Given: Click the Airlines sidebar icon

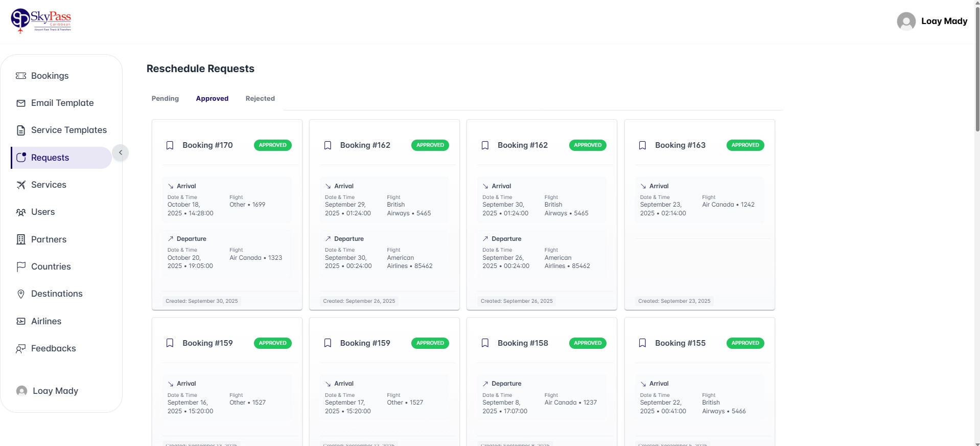Looking at the screenshot, I should pyautogui.click(x=21, y=321).
